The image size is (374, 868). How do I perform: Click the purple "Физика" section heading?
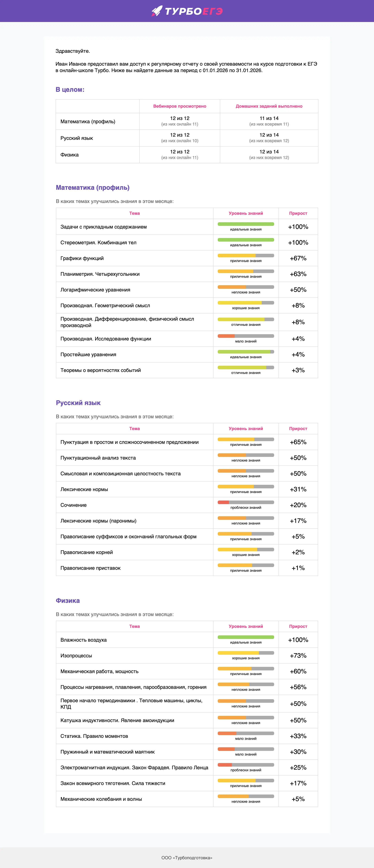[68, 601]
